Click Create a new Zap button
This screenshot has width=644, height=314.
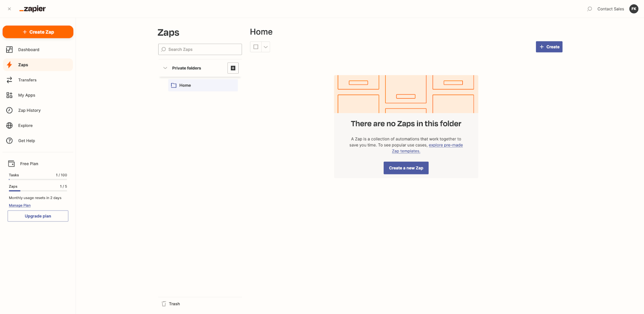point(406,168)
